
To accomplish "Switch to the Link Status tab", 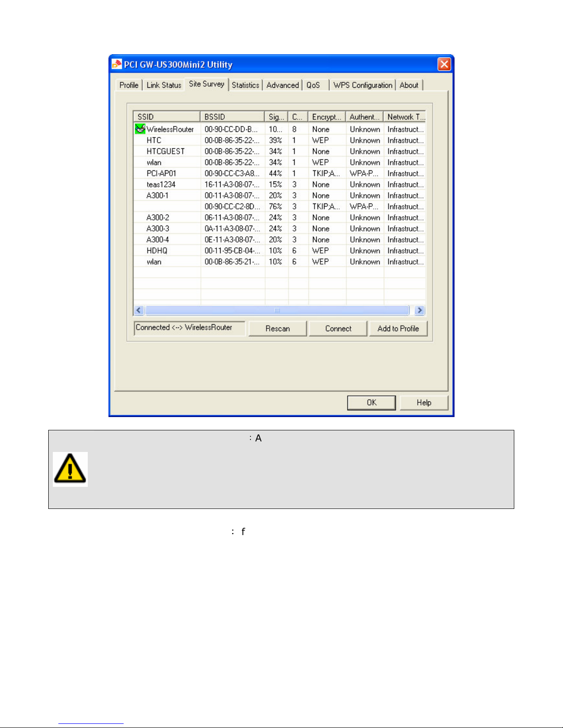I will coord(164,85).
